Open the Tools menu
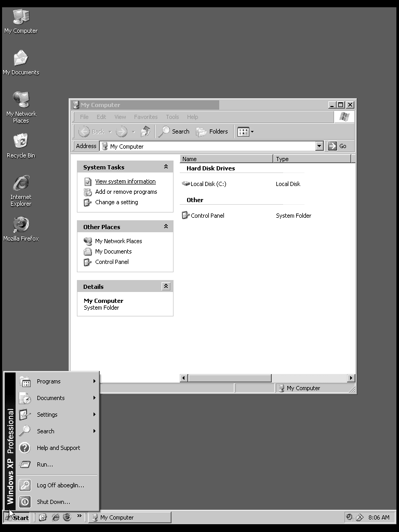This screenshot has height=532, width=399. pyautogui.click(x=172, y=117)
